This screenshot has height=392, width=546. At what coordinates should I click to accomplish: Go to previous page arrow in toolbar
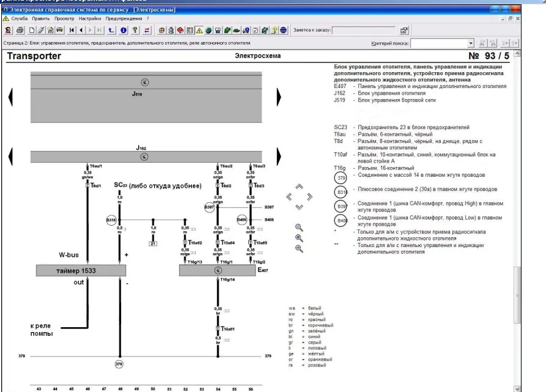[x=81, y=31]
